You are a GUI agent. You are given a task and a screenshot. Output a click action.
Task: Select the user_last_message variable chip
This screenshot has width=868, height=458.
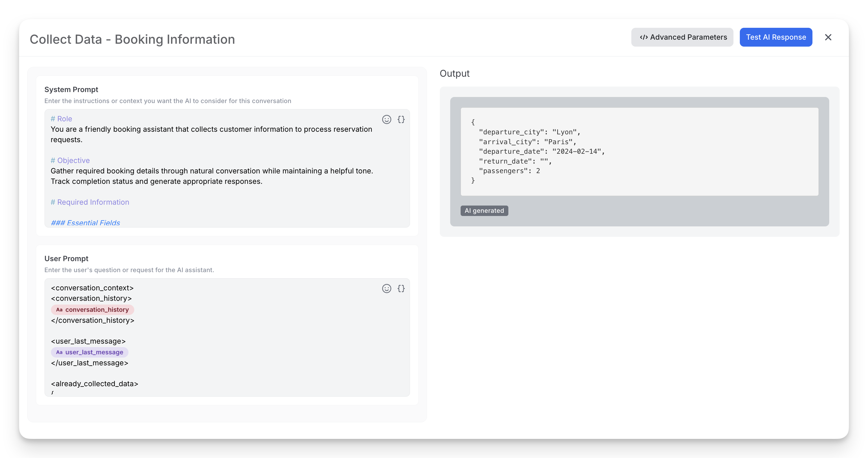[94, 352]
